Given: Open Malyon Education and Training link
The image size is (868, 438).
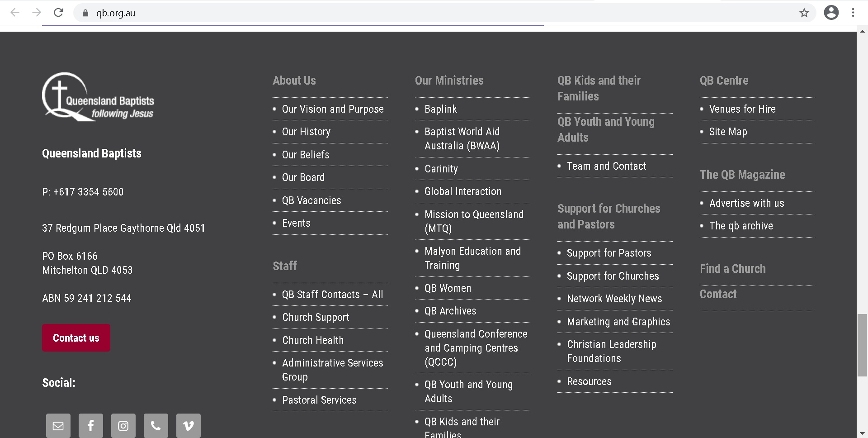Looking at the screenshot, I should (x=472, y=258).
